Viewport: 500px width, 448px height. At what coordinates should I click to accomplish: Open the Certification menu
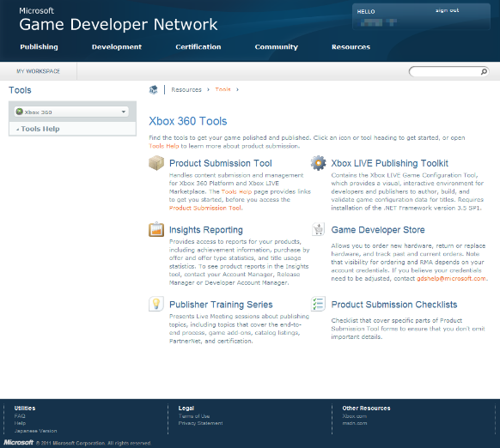click(x=198, y=47)
